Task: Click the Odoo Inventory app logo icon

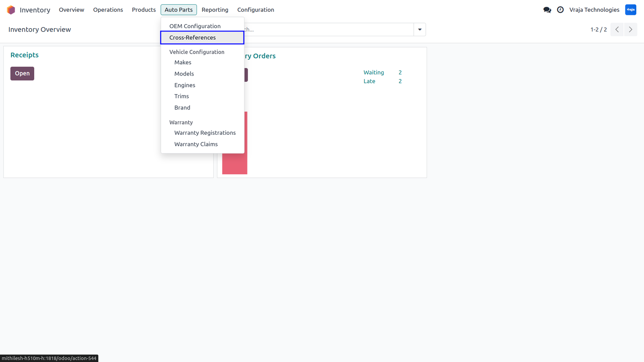Action: click(11, 10)
